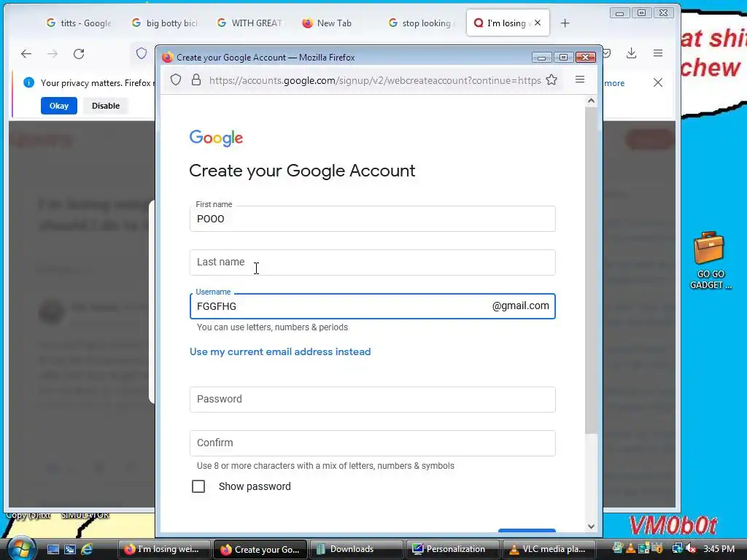Click the Switch between windows quick launch icon
This screenshot has width=747, height=560.
click(x=69, y=549)
